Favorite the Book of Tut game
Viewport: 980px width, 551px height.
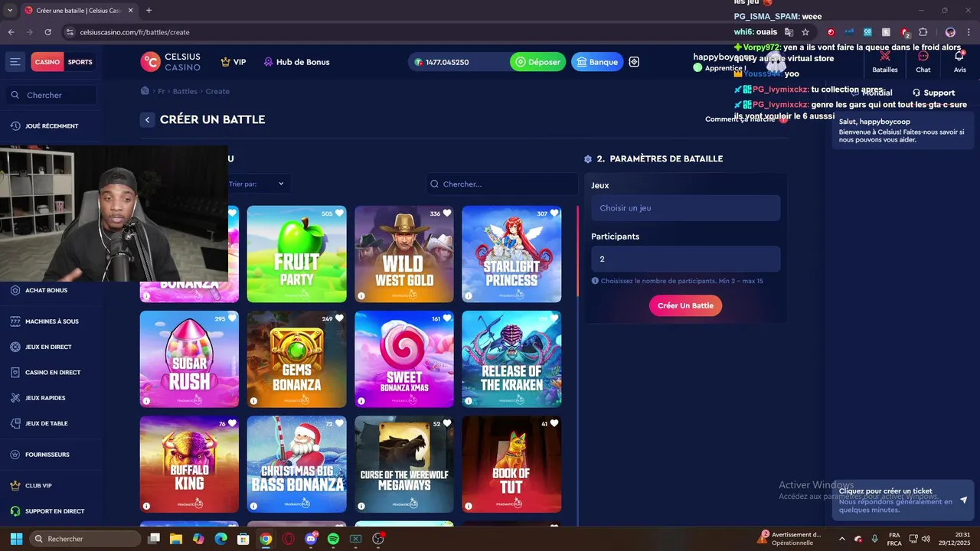pos(554,423)
